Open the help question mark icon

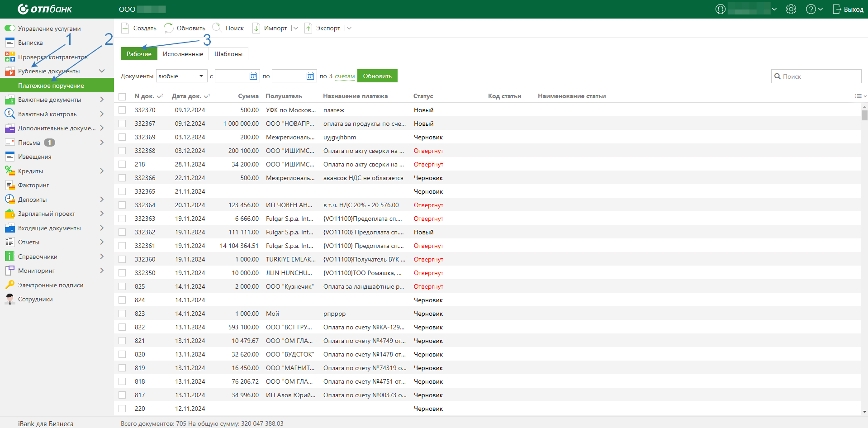click(811, 9)
